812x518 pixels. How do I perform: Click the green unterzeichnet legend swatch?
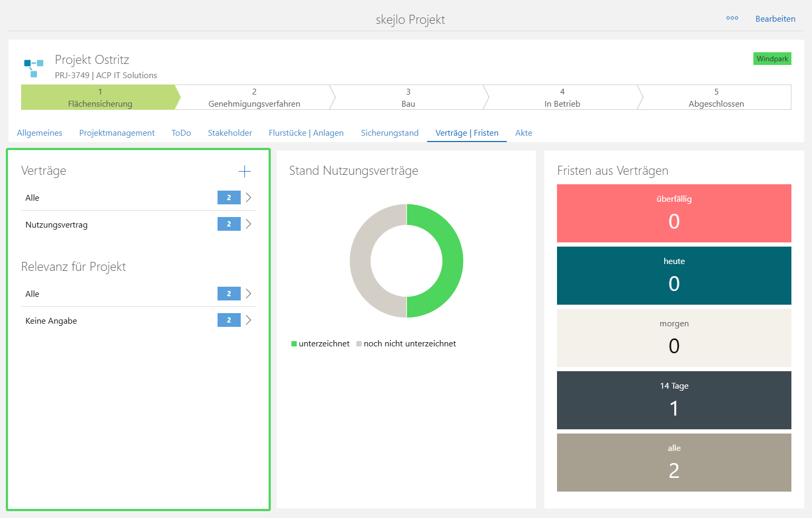pyautogui.click(x=294, y=344)
